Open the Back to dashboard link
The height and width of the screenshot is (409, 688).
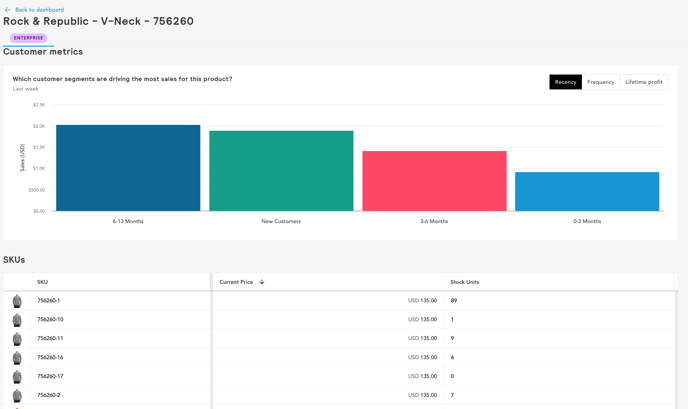[x=39, y=10]
